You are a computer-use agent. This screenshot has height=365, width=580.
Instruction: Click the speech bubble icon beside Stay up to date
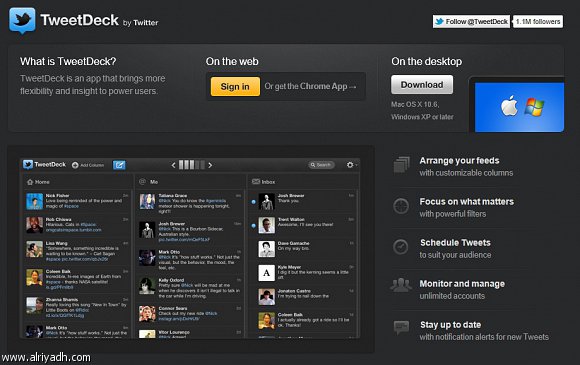click(x=401, y=328)
